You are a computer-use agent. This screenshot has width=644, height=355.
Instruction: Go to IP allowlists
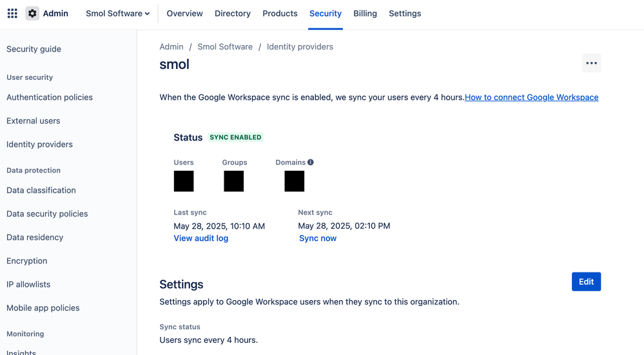[28, 284]
